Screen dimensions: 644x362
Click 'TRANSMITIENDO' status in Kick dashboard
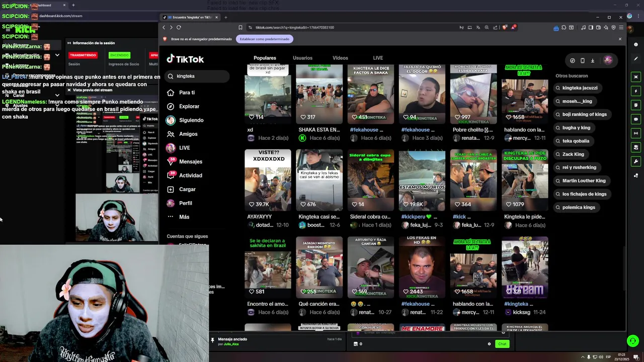[83, 55]
